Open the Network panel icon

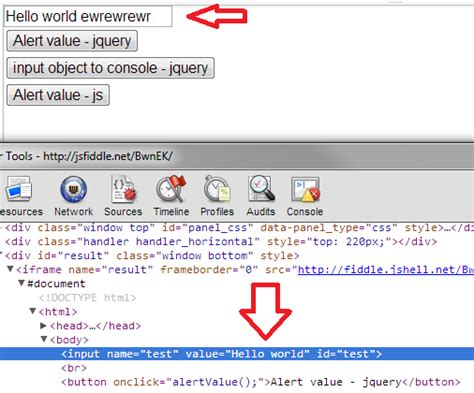74,189
